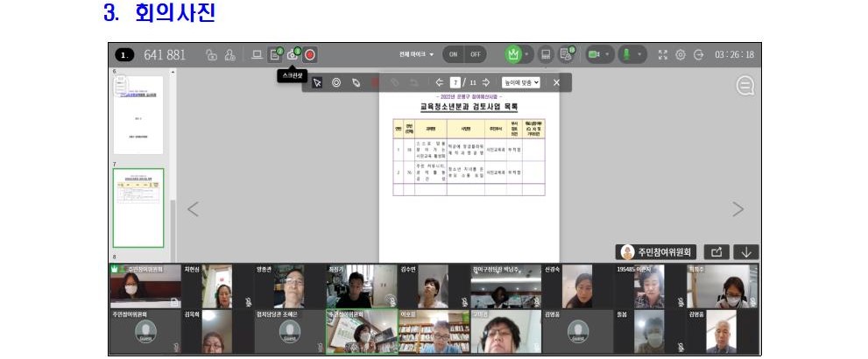Start recording with red record button

point(310,55)
